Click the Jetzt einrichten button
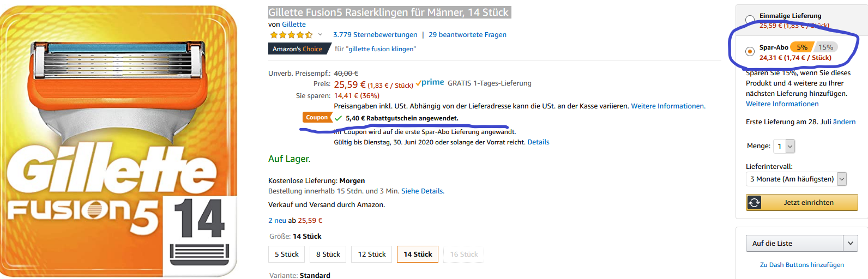The height and width of the screenshot is (279, 868). click(x=802, y=203)
